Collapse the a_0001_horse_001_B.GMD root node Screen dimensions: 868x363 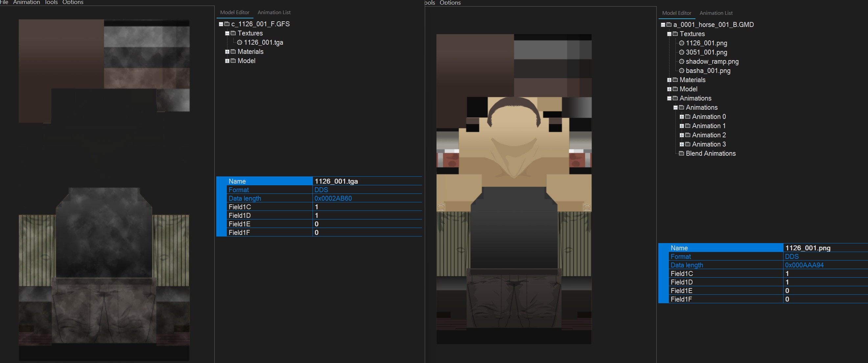pos(663,25)
